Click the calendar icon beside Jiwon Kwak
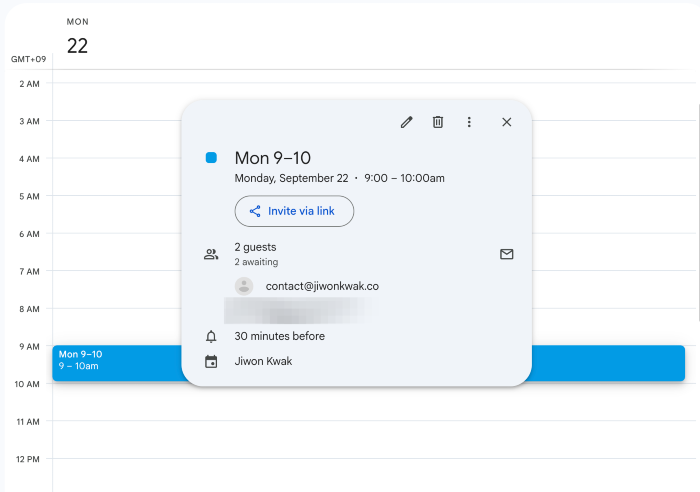Viewport: 700px width, 492px height. (x=211, y=362)
